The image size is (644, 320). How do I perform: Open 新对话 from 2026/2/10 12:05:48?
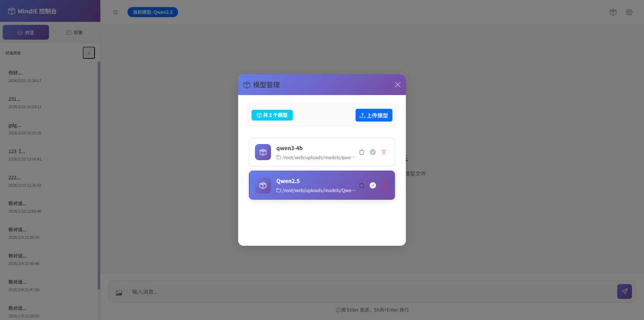(49, 207)
